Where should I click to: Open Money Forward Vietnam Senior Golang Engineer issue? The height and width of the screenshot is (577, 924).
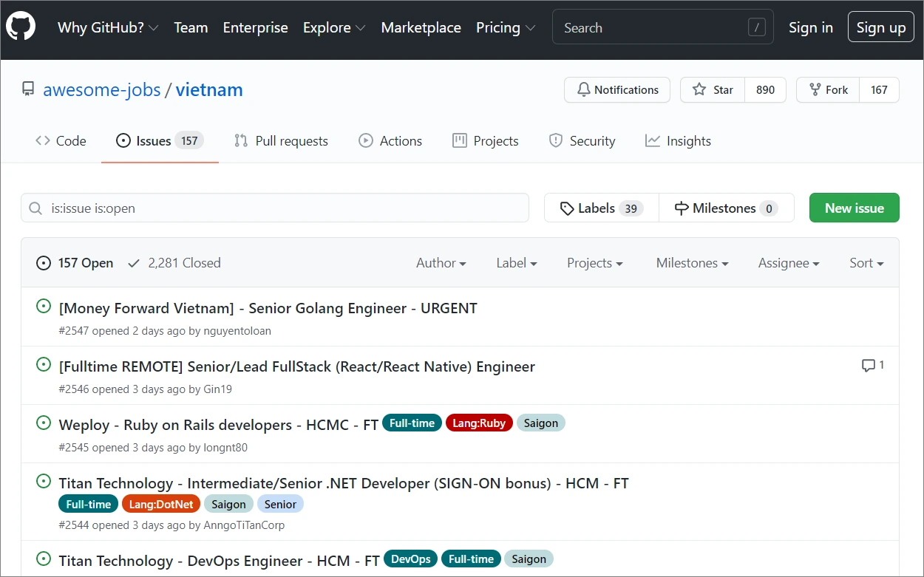[268, 308]
